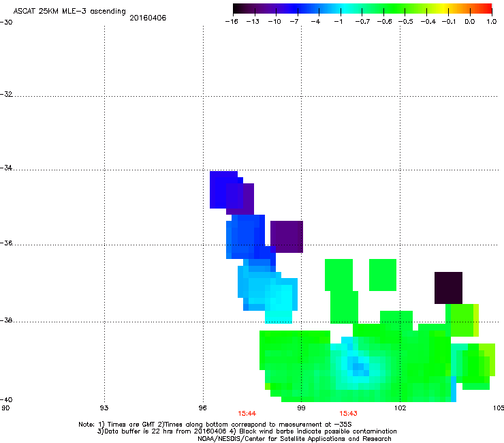Click the colorbar label -7

[294, 22]
